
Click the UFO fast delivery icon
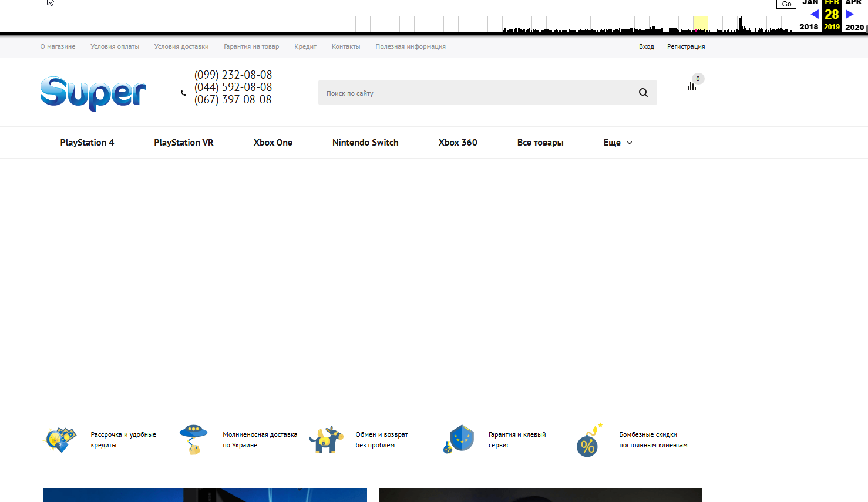tap(193, 440)
